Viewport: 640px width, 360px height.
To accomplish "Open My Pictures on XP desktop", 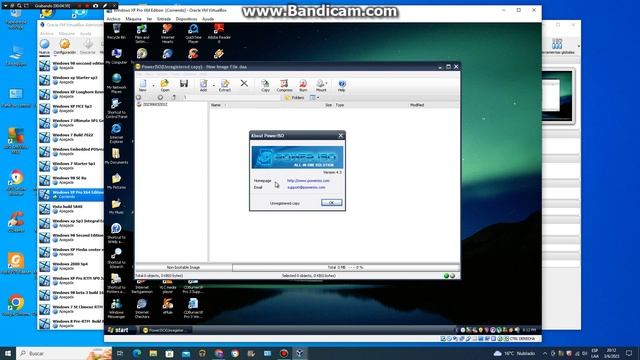I will coord(116,181).
